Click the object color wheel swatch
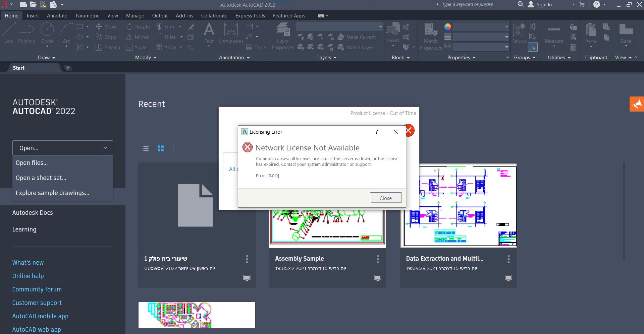 447,27
